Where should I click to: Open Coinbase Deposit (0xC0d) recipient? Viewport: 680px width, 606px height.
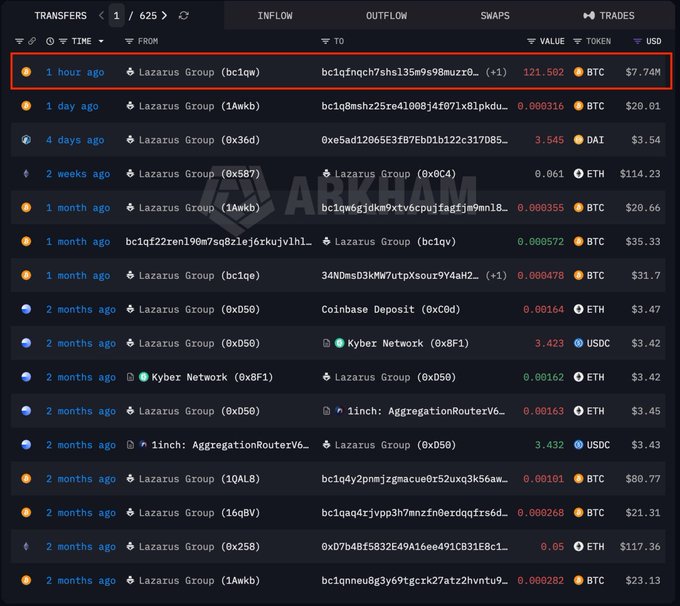390,309
